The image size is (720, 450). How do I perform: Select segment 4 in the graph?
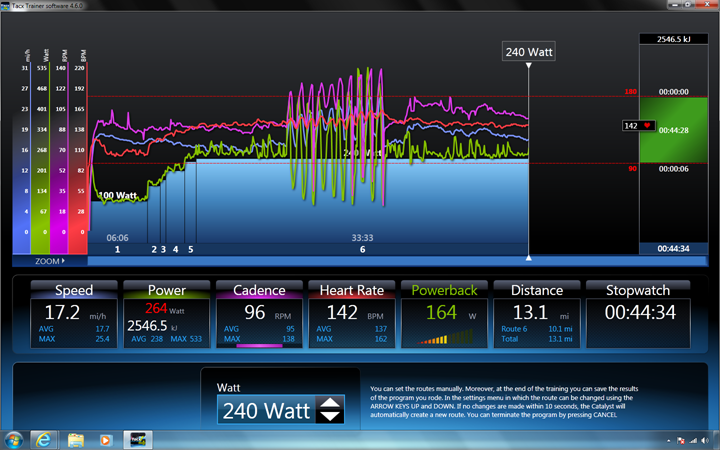point(175,249)
